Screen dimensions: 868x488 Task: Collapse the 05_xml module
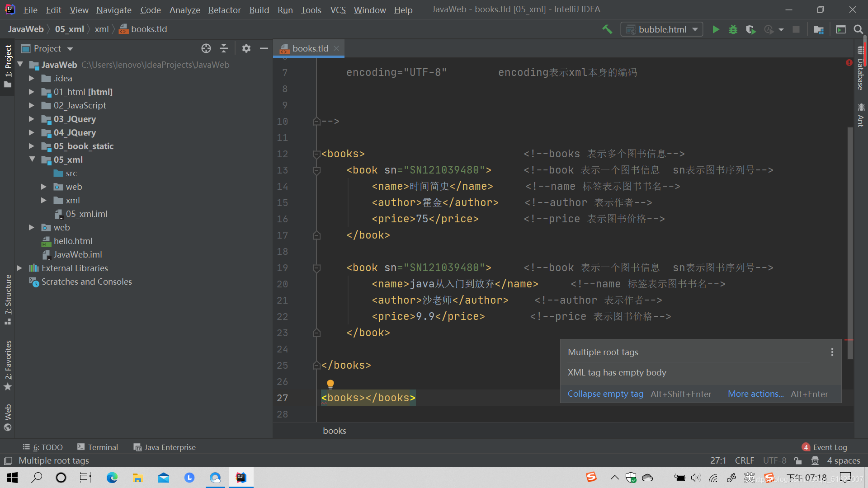[x=32, y=159]
